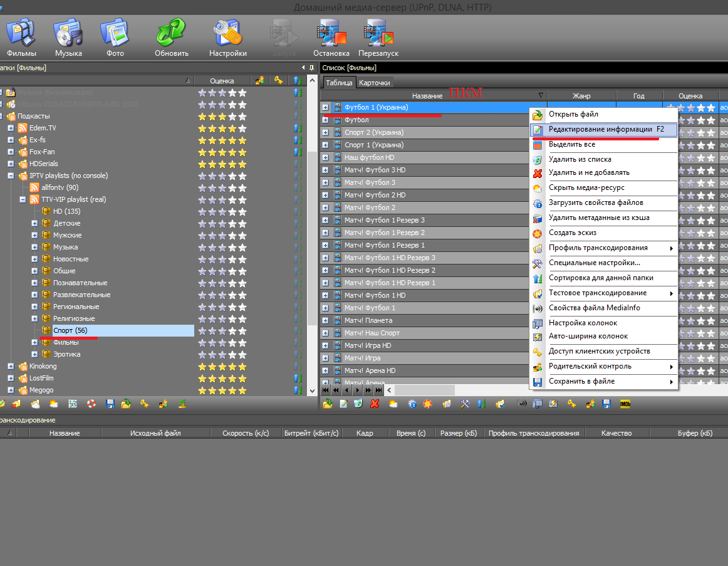Set the Edem.TV rating to five stars
Screen dimensions: 728x566
tap(242, 128)
